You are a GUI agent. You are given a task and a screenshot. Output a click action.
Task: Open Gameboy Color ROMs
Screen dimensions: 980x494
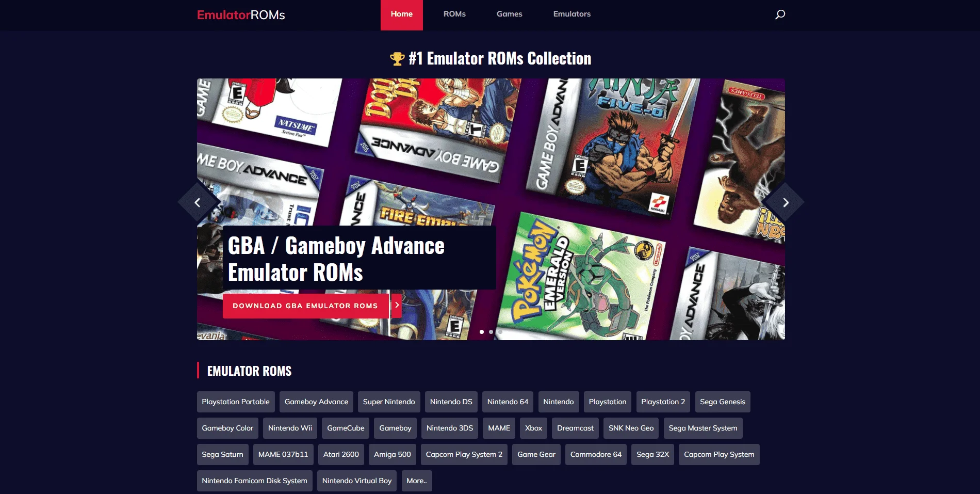(227, 428)
